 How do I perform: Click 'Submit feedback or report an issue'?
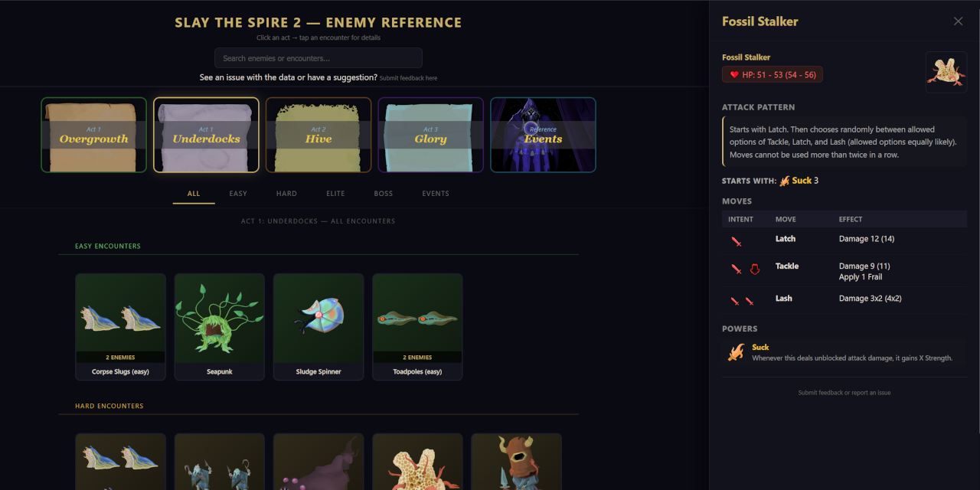[843, 392]
